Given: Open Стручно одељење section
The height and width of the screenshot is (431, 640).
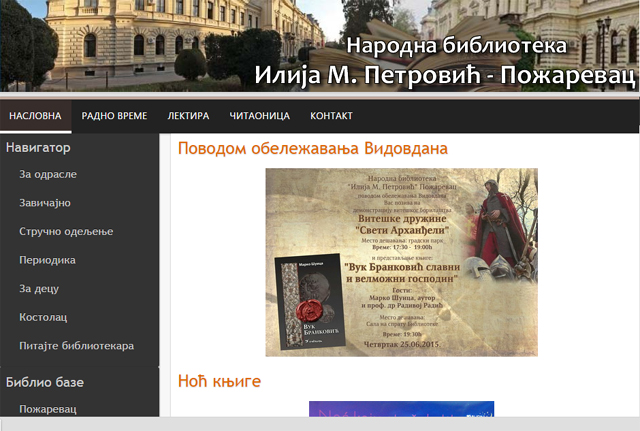Looking at the screenshot, I should click(66, 231).
